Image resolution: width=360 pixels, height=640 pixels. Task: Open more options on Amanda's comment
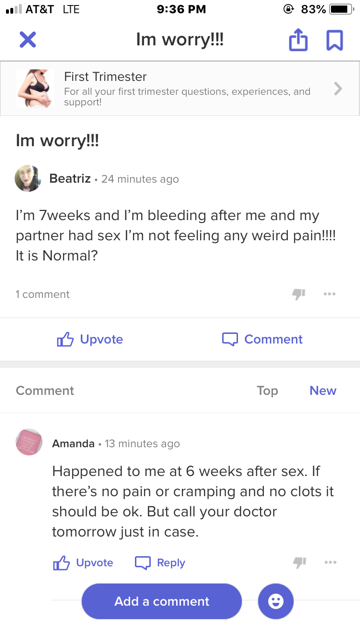330,562
